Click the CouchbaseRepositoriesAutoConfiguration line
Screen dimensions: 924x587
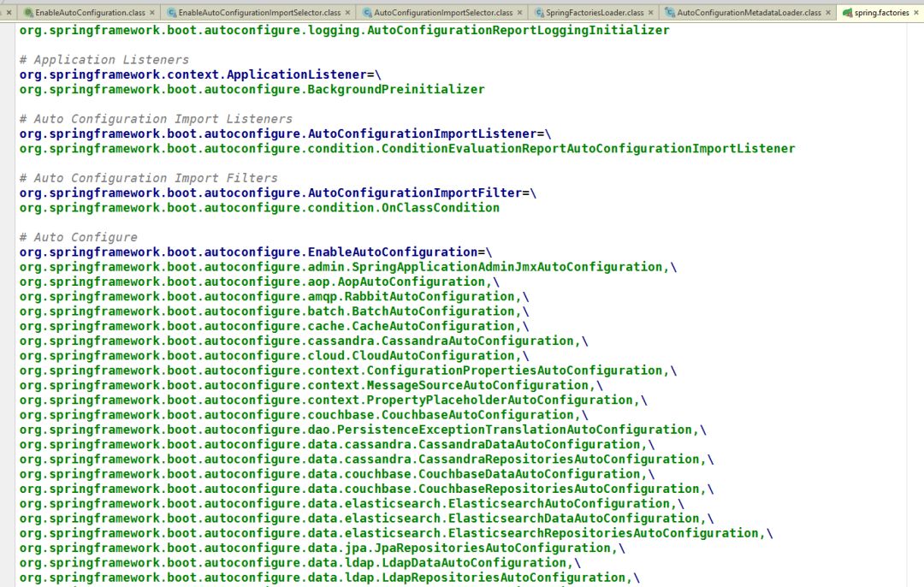[366, 488]
